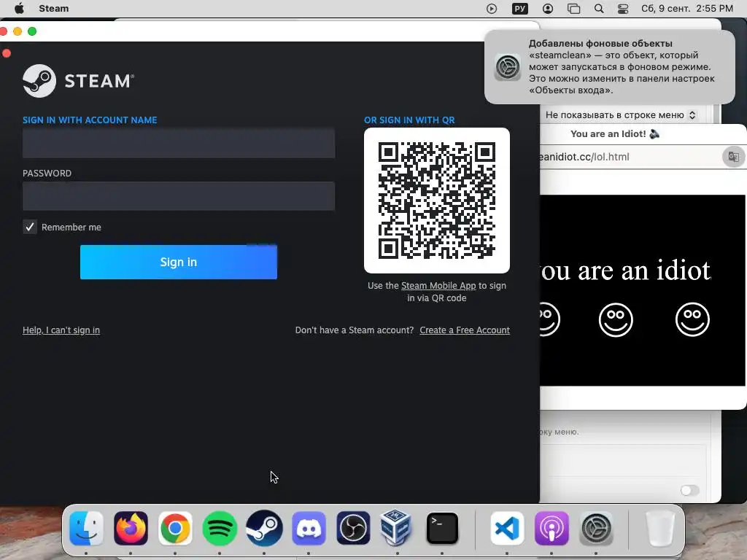
Task: Open the Не показывать в строке меню dropdown
Action: tap(621, 114)
